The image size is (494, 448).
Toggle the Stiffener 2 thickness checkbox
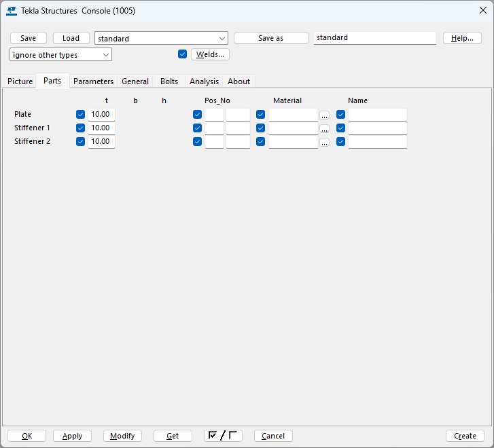click(80, 141)
